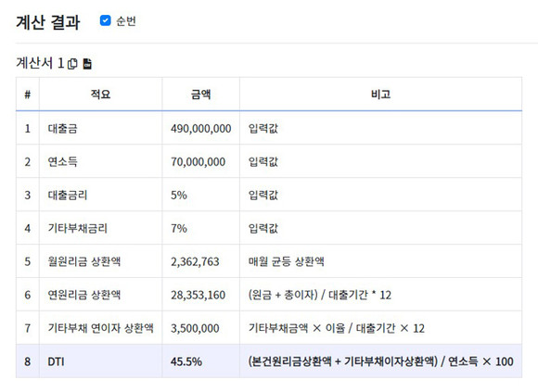This screenshot has height=392, width=538.
Task: Click the highlighted DTI row label
Action: 56,361
